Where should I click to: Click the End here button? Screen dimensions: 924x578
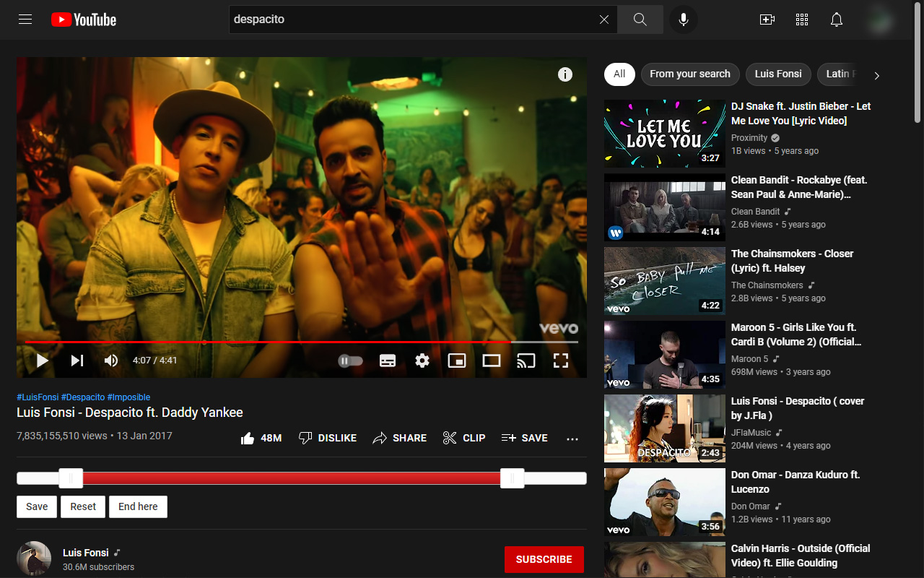138,506
